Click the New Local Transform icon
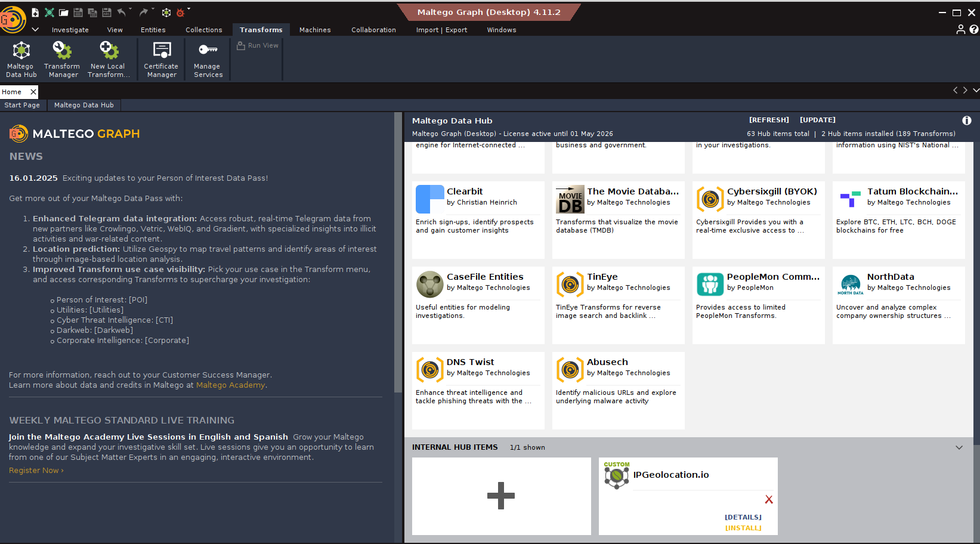 [108, 59]
